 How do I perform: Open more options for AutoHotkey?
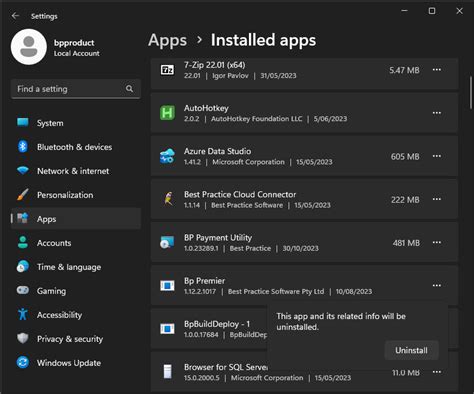point(437,113)
